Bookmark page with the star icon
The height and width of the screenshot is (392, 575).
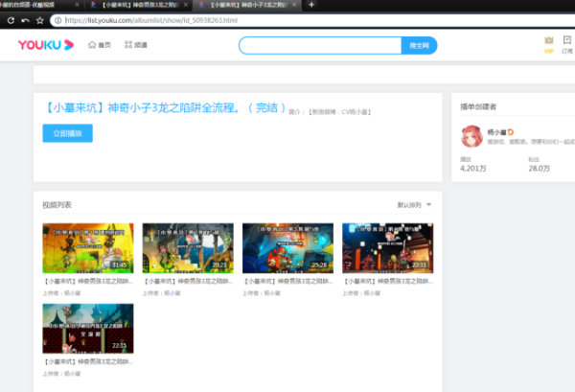coord(39,19)
